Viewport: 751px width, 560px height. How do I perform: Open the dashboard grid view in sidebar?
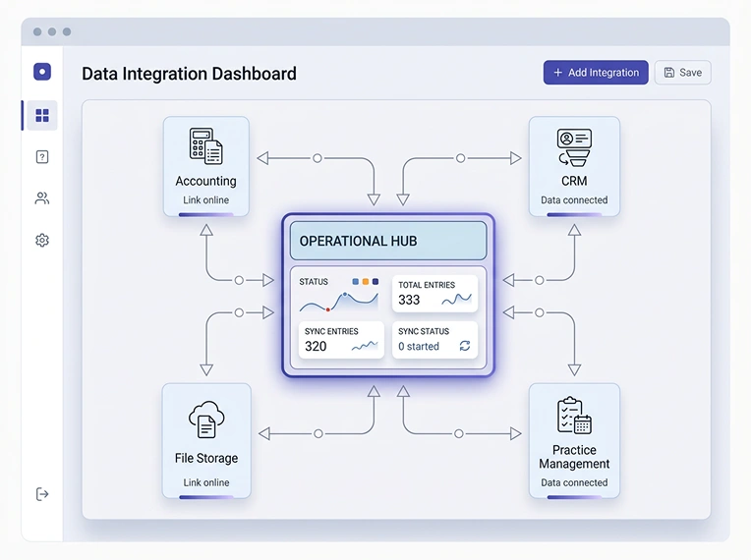42,115
